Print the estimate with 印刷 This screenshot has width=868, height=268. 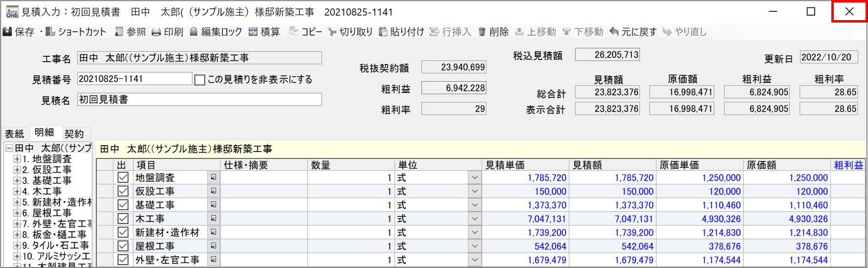tap(156, 32)
